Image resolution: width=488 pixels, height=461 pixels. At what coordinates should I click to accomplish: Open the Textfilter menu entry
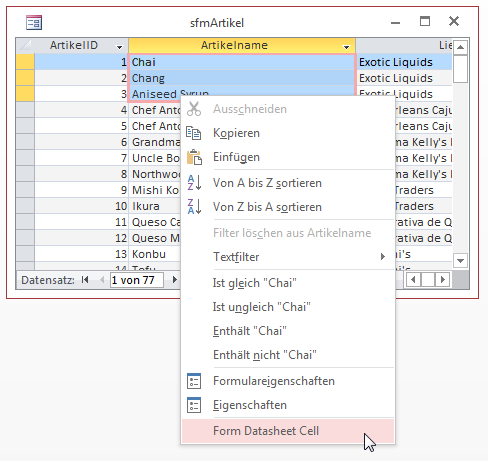pyautogui.click(x=288, y=257)
